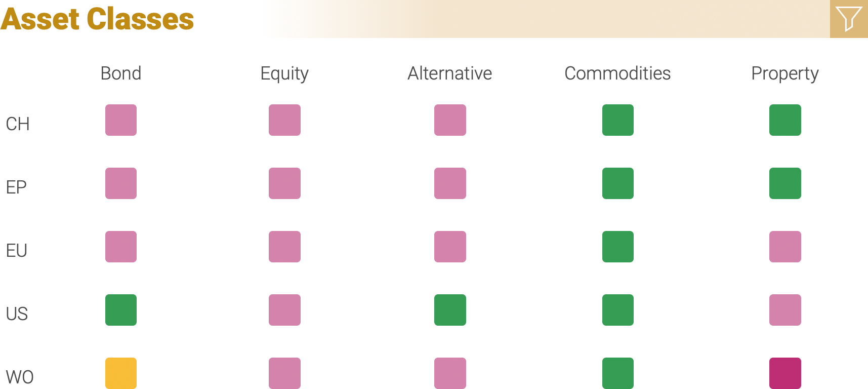Click the WO row label
Image resolution: width=868 pixels, height=389 pixels.
tap(20, 377)
